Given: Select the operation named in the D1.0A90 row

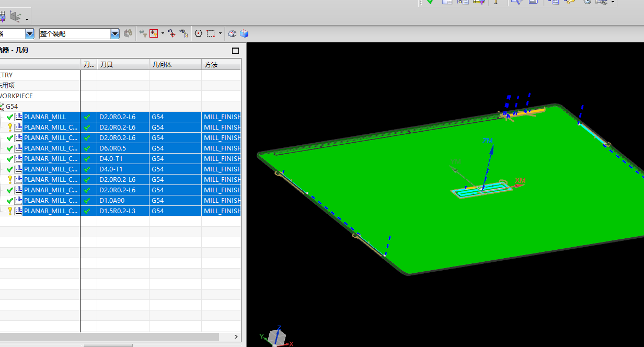Looking at the screenshot, I should 51,201.
